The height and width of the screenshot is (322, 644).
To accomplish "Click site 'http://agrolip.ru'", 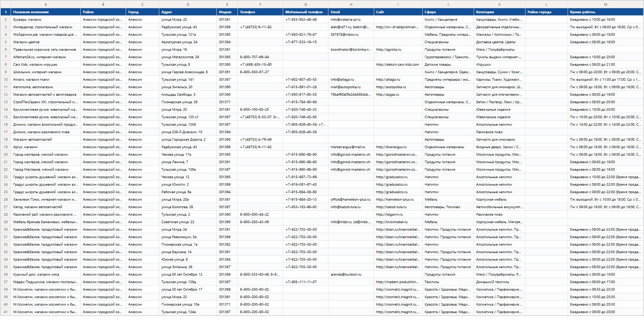I will (x=398, y=50).
